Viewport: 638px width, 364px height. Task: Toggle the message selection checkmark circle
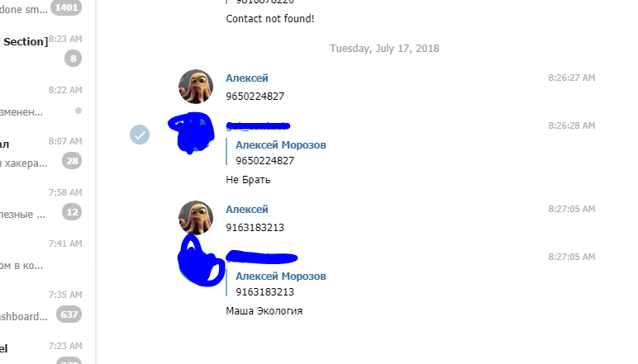pyautogui.click(x=140, y=135)
